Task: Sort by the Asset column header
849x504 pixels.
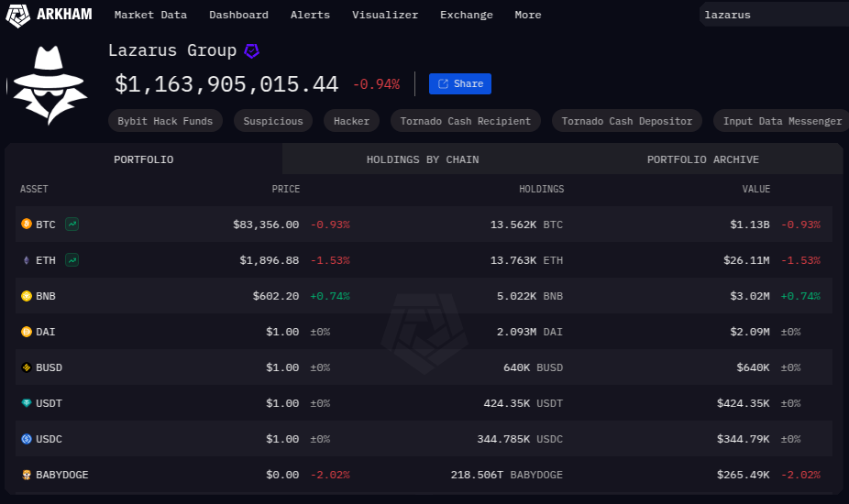Action: pyautogui.click(x=34, y=189)
